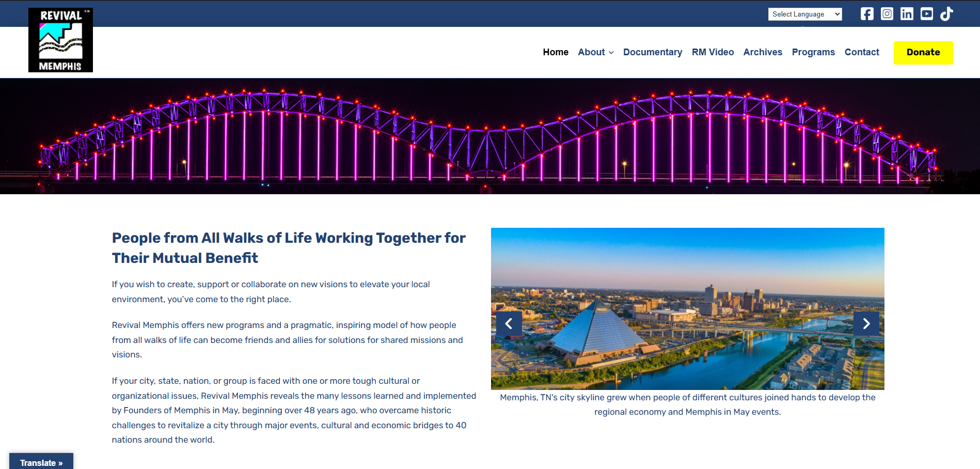Open the TikTok social icon
The image size is (980, 469).
[946, 14]
